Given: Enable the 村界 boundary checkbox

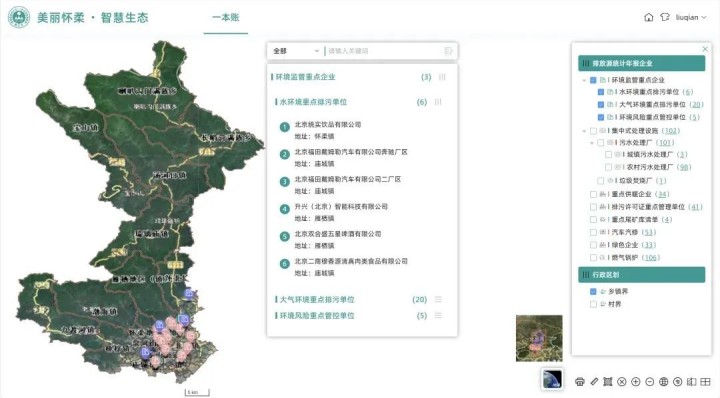Looking at the screenshot, I should coord(593,304).
